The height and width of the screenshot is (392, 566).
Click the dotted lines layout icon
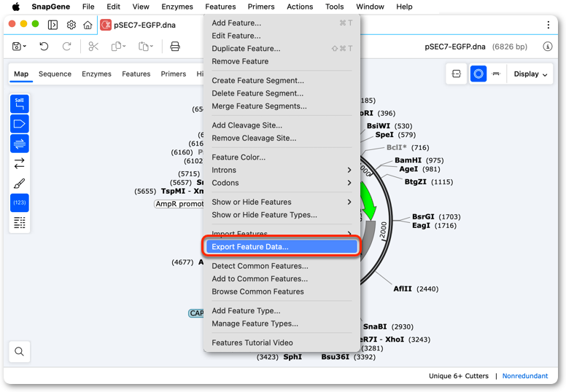point(20,222)
